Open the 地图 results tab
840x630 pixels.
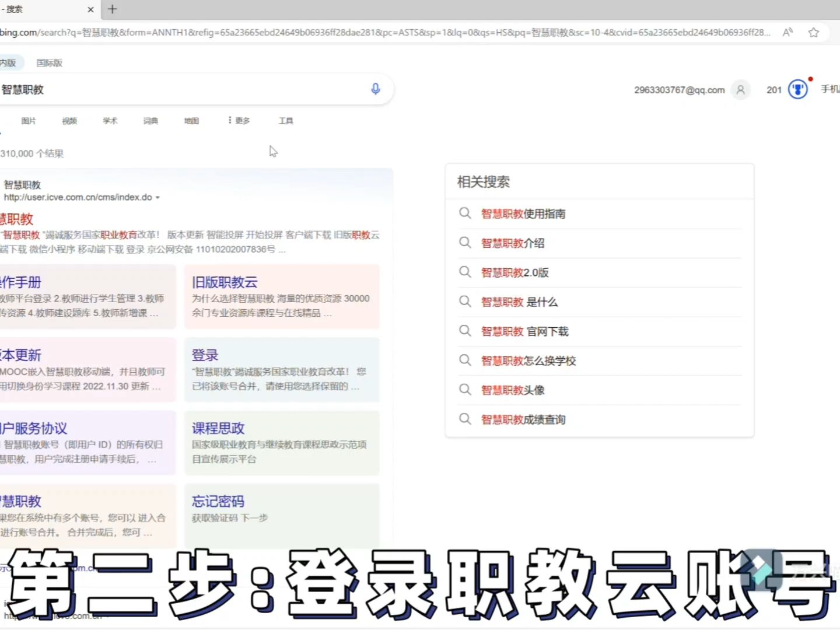click(x=192, y=121)
